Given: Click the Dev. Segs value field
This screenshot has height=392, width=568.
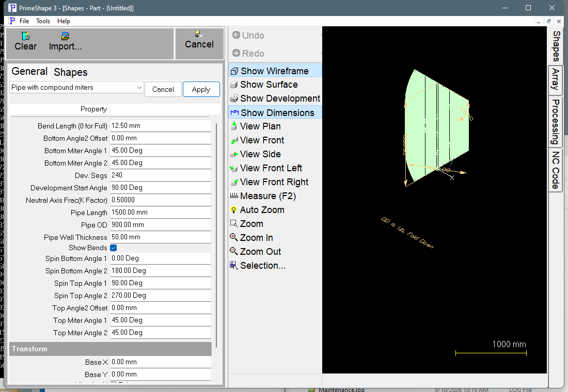Looking at the screenshot, I should 161,175.
